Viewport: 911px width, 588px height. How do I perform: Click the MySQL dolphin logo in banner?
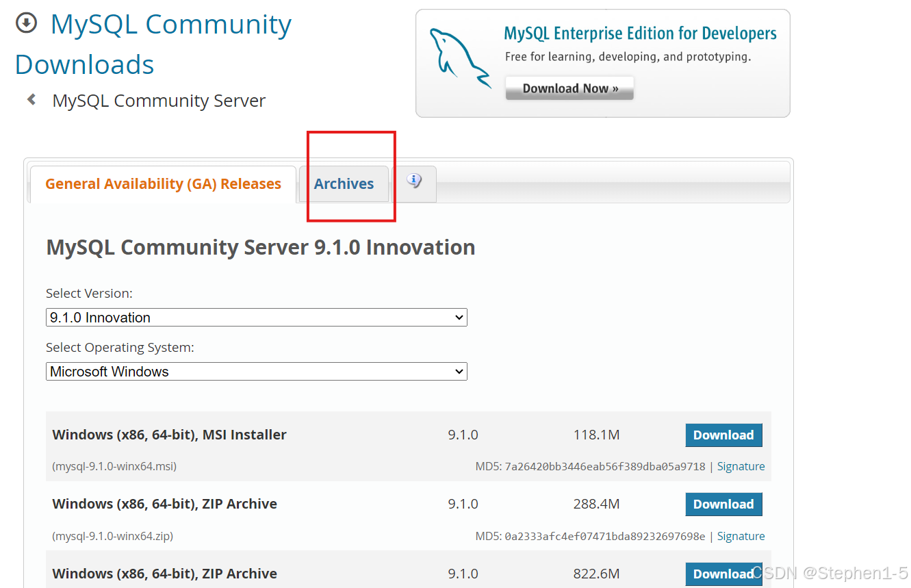coord(459,57)
